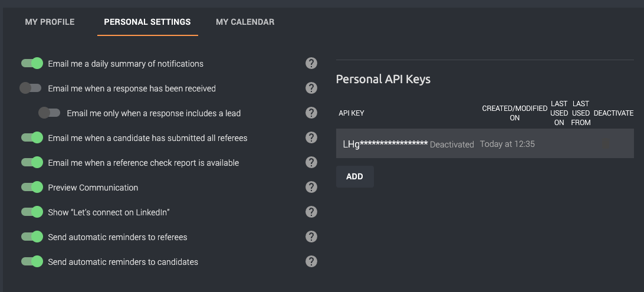Click ADD button for new API key

click(355, 176)
